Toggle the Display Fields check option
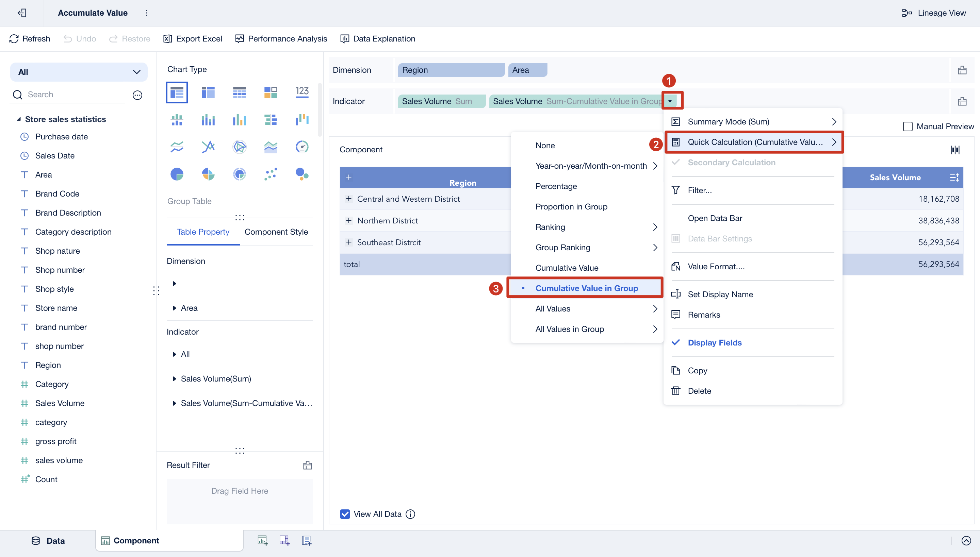Image resolution: width=980 pixels, height=557 pixels. pyautogui.click(x=714, y=342)
